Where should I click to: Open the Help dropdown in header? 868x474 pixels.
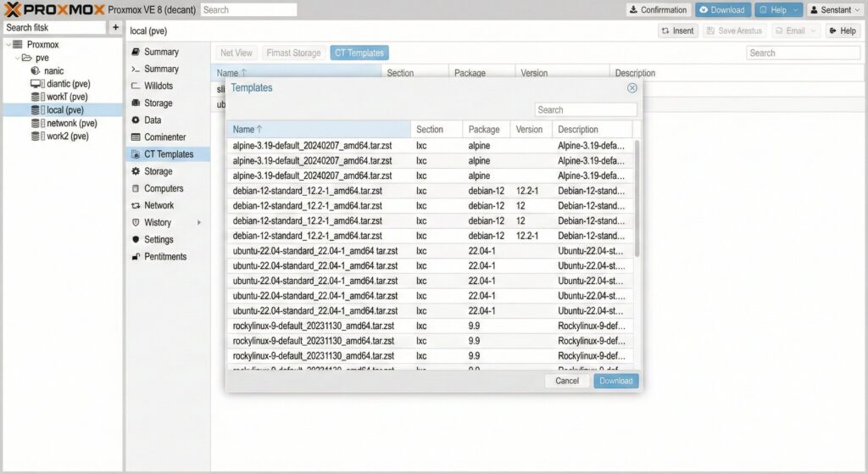tap(778, 10)
